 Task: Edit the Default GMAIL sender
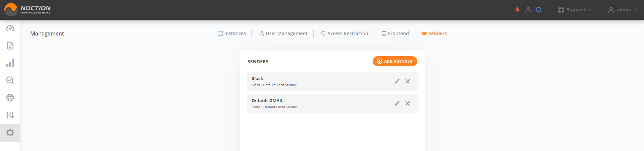397,103
